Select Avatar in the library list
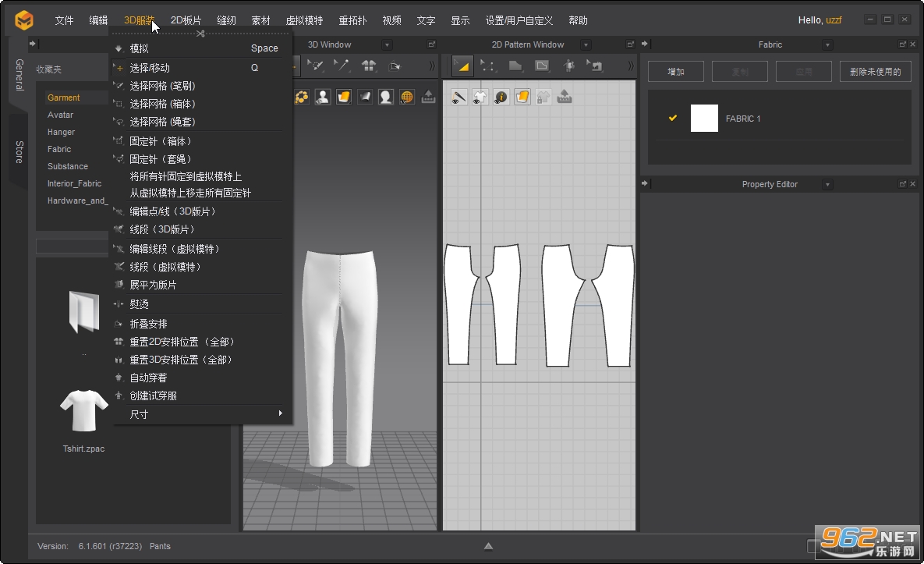Screen dimensions: 924x564 coord(60,115)
